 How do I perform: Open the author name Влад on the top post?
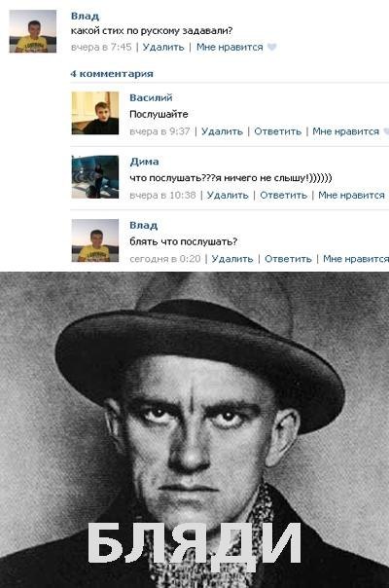[85, 16]
